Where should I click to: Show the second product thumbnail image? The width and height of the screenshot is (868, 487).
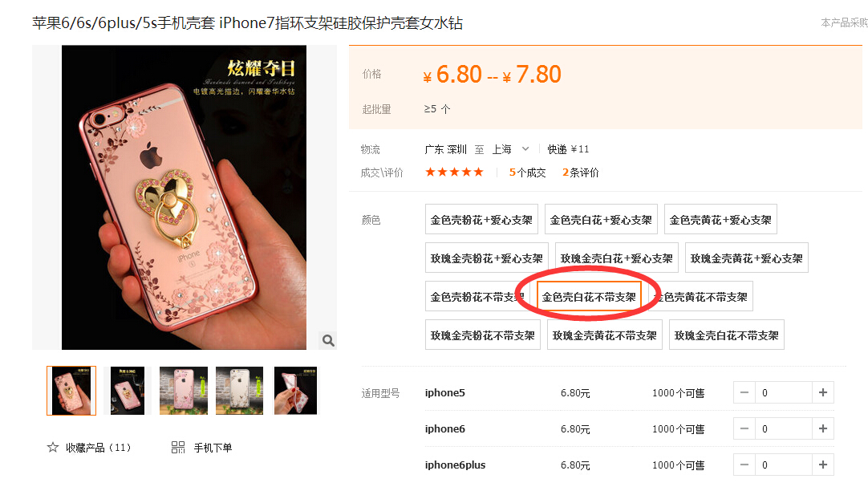tap(128, 391)
